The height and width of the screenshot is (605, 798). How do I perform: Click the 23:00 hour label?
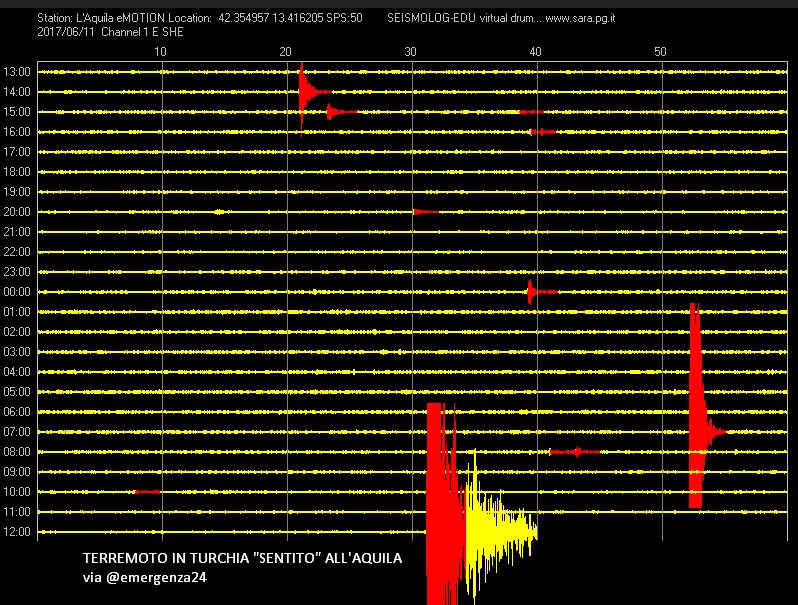[17, 272]
